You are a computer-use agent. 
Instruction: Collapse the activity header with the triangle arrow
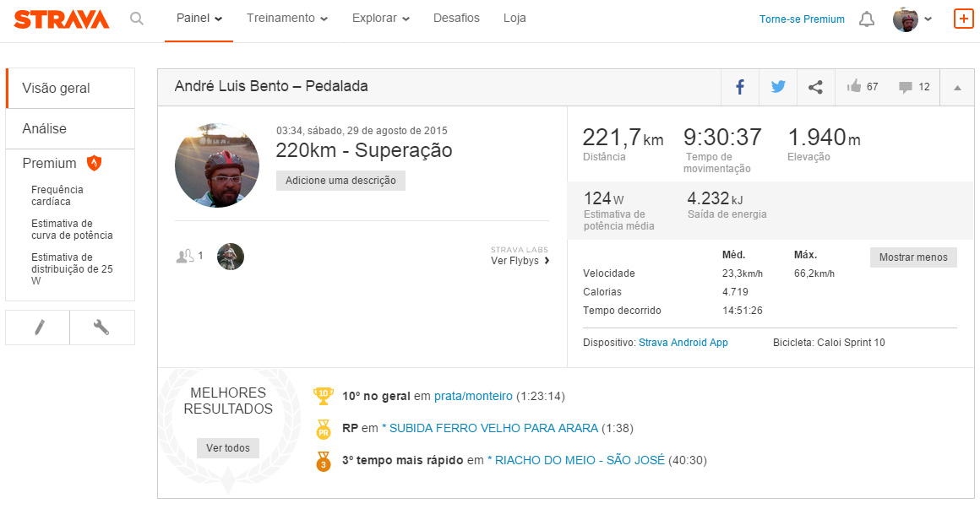[x=957, y=88]
